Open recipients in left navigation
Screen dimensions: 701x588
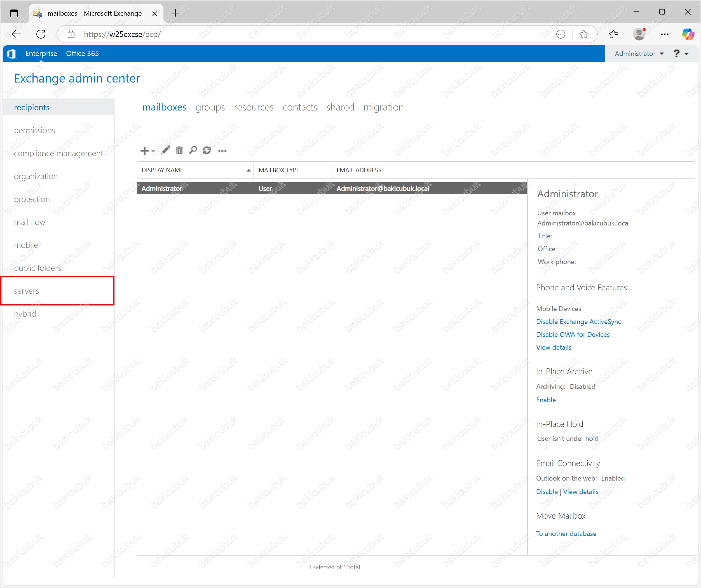(x=58, y=107)
